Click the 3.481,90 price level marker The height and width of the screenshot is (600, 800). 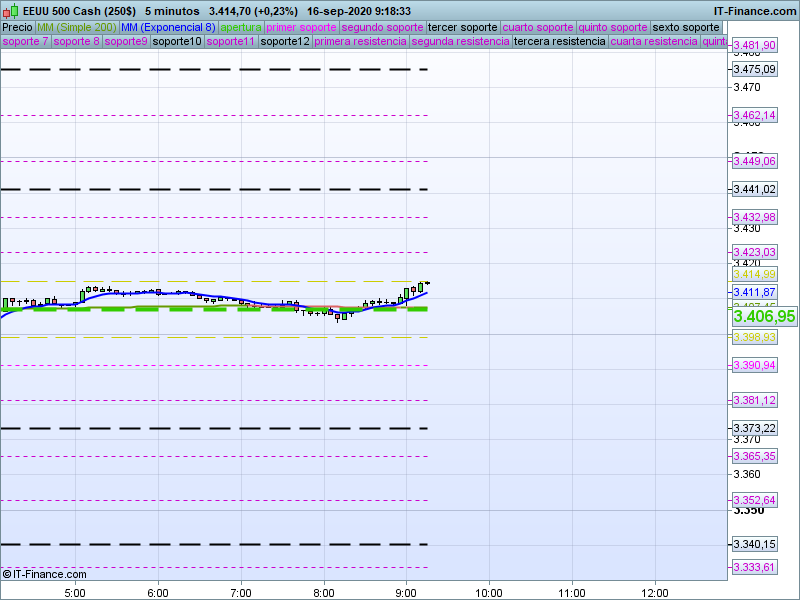754,46
